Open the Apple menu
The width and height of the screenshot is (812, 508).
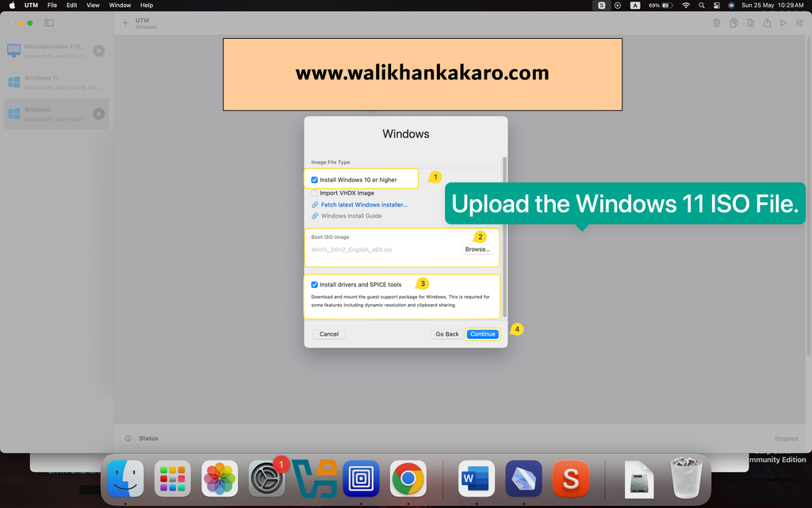click(x=12, y=6)
